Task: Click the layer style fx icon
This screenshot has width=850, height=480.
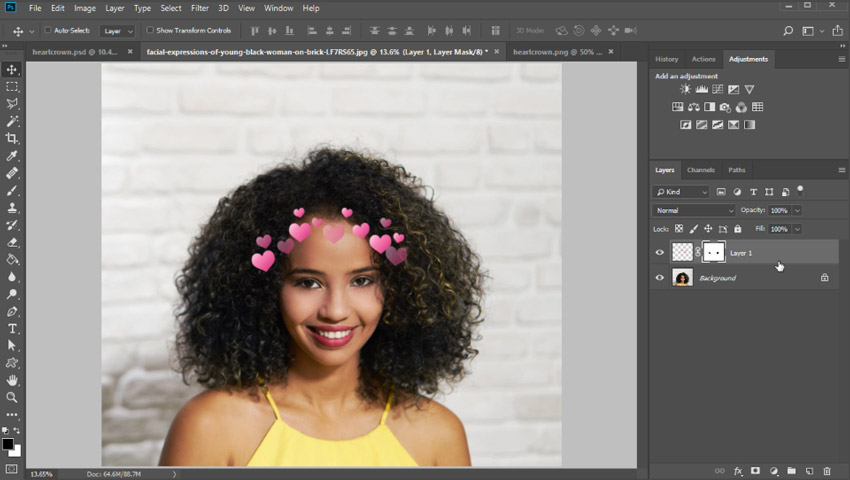Action: pos(738,470)
